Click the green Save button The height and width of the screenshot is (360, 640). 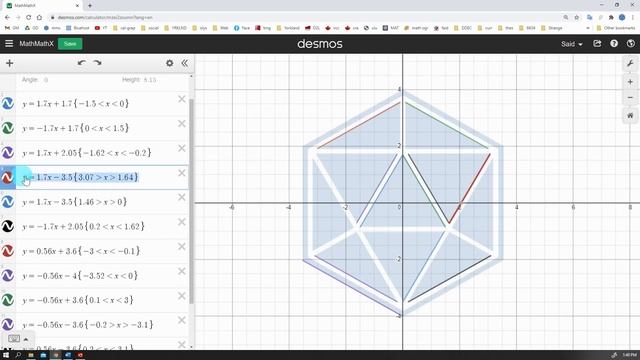(x=70, y=44)
